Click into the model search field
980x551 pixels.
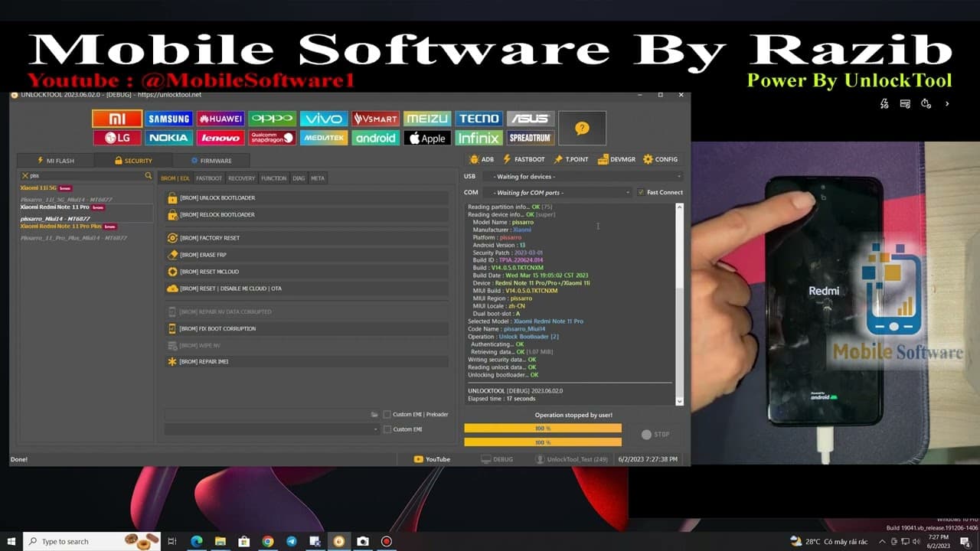pos(87,176)
